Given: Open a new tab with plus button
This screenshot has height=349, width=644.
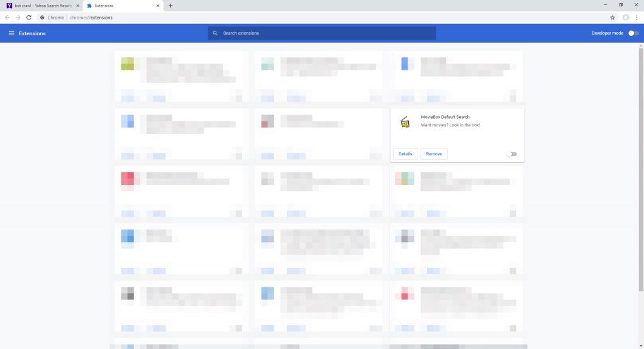Looking at the screenshot, I should (170, 6).
